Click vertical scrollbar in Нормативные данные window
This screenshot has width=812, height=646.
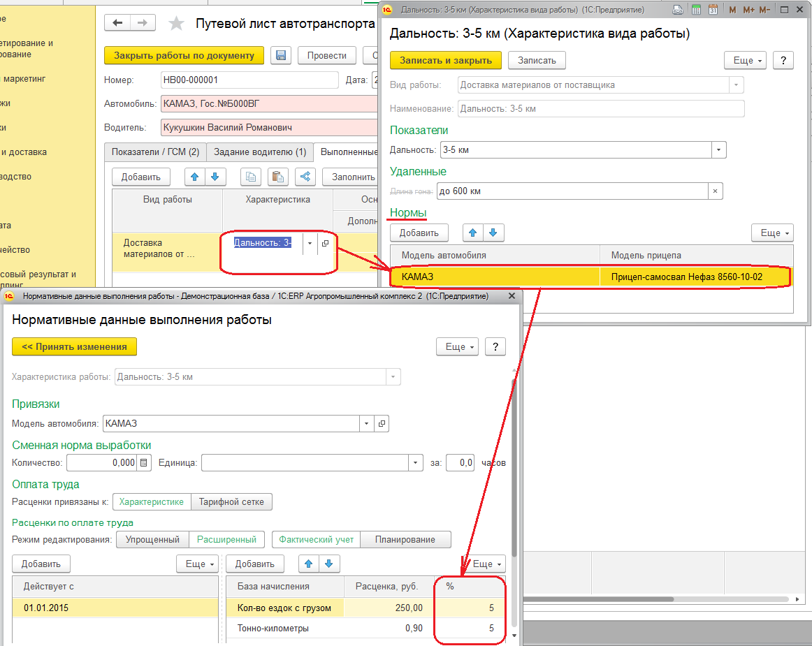coord(514,469)
